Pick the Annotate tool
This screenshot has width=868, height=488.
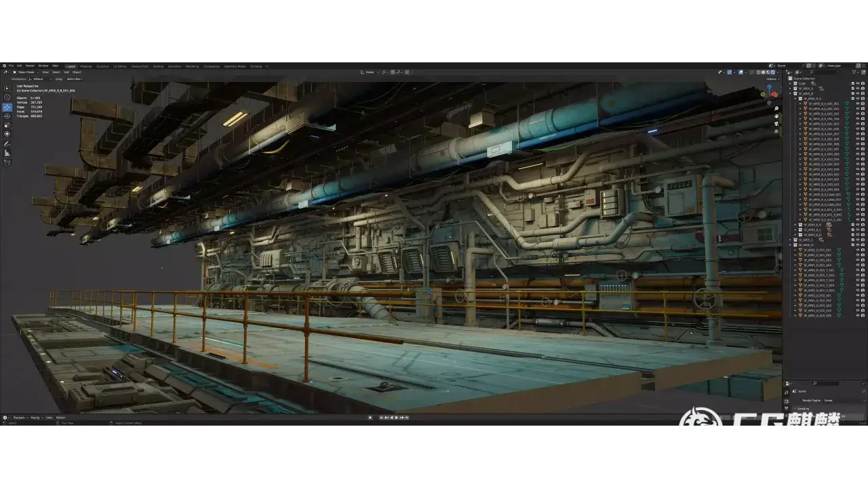[x=7, y=144]
